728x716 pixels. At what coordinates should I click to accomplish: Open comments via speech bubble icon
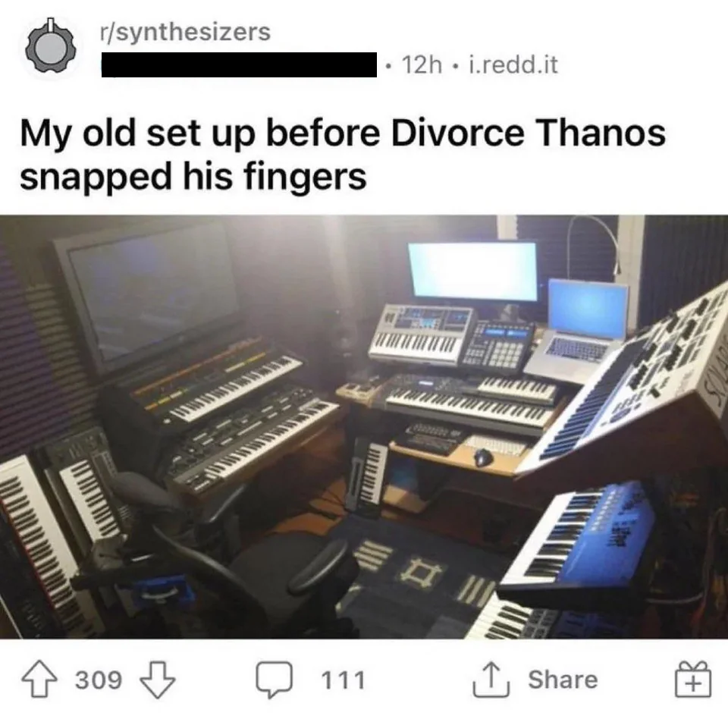click(x=275, y=680)
